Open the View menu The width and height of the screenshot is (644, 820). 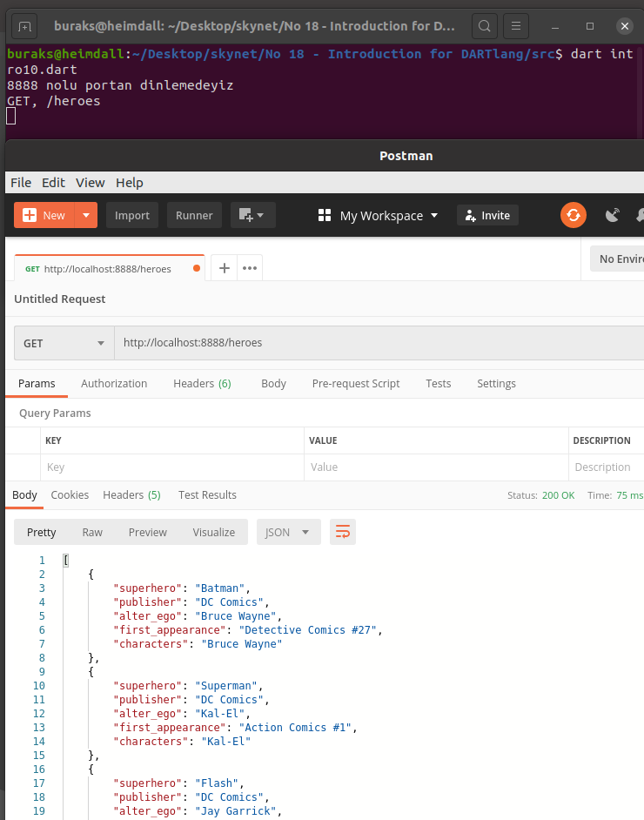coord(90,182)
